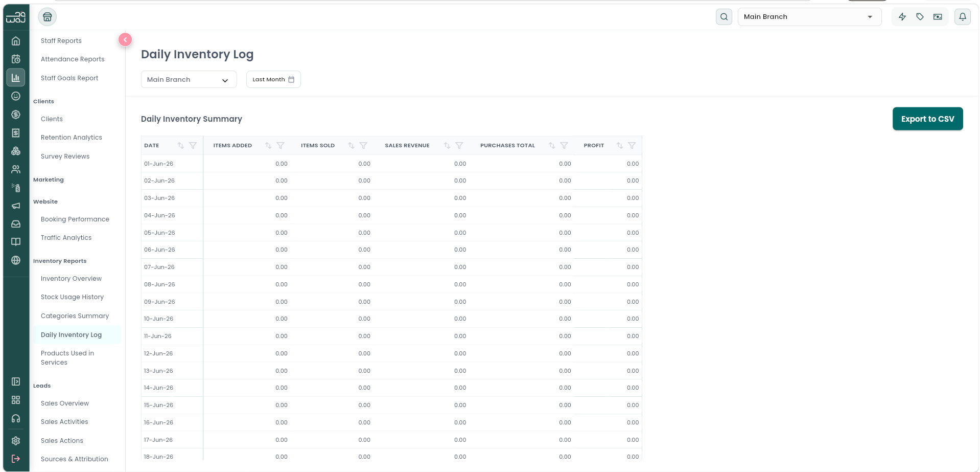This screenshot has width=980, height=472.
Task: Sort the SALES REVENUE column
Action: click(447, 146)
